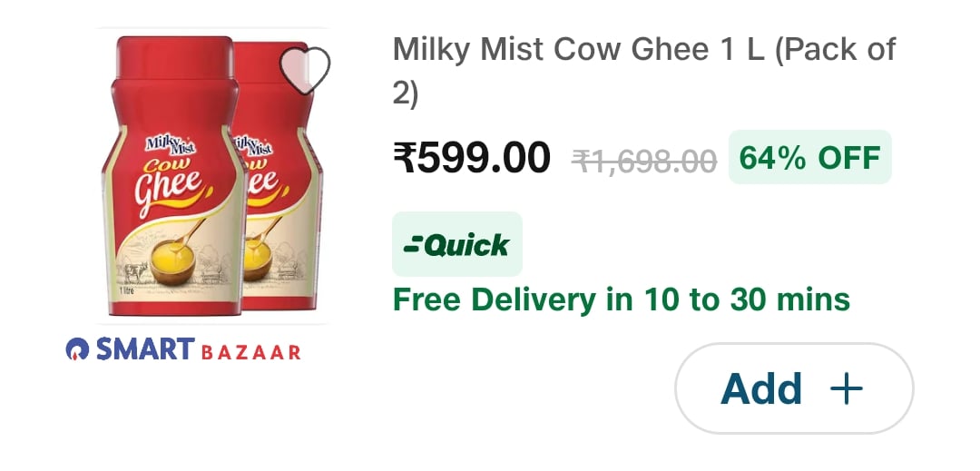
Task: Tap the heart wishlist icon
Action: tap(304, 71)
